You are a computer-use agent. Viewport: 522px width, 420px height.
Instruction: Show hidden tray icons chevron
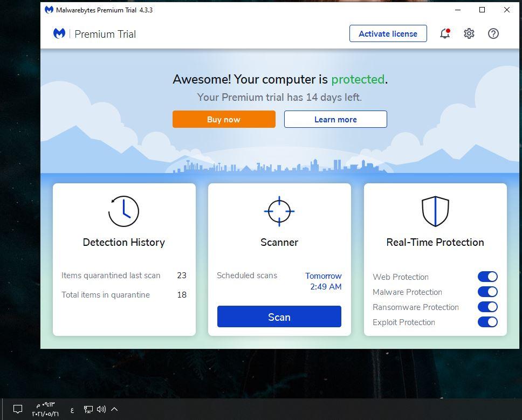point(114,409)
